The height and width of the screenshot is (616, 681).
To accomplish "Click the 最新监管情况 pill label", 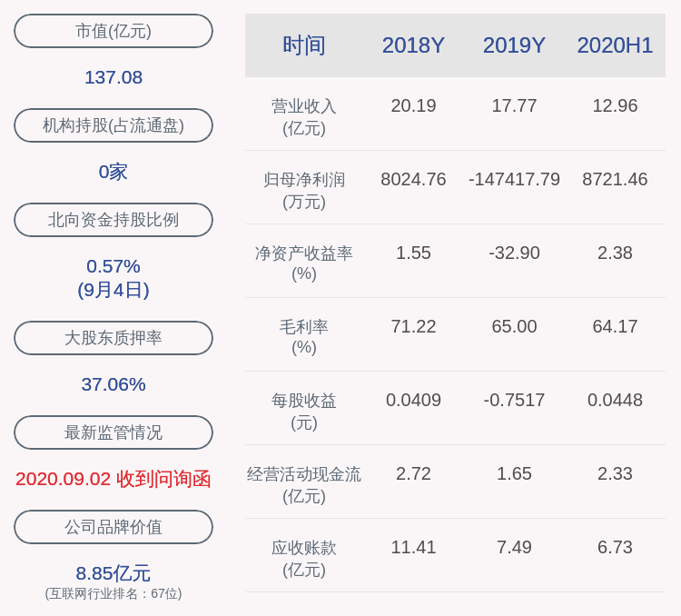I will pyautogui.click(x=113, y=432).
